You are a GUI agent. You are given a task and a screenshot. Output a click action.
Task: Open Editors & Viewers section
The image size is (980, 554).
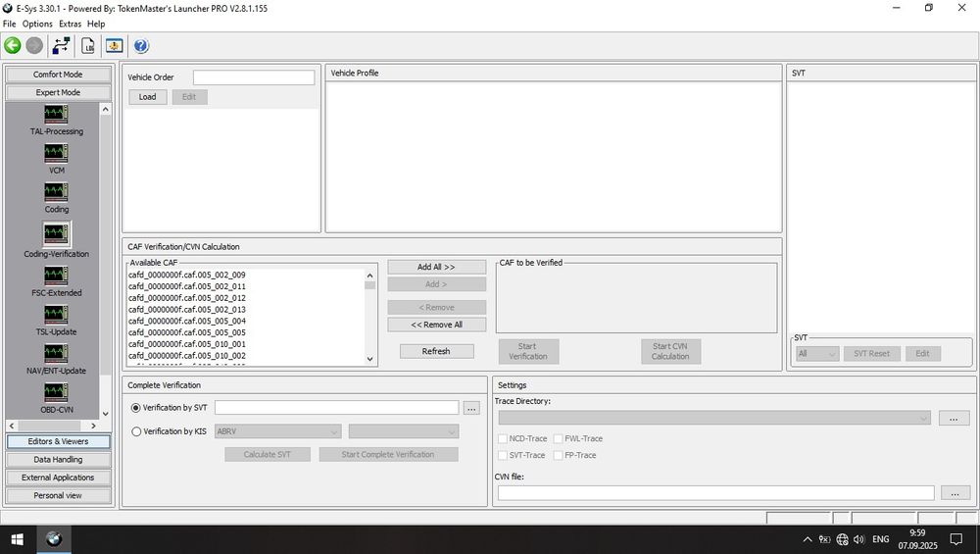tap(58, 441)
